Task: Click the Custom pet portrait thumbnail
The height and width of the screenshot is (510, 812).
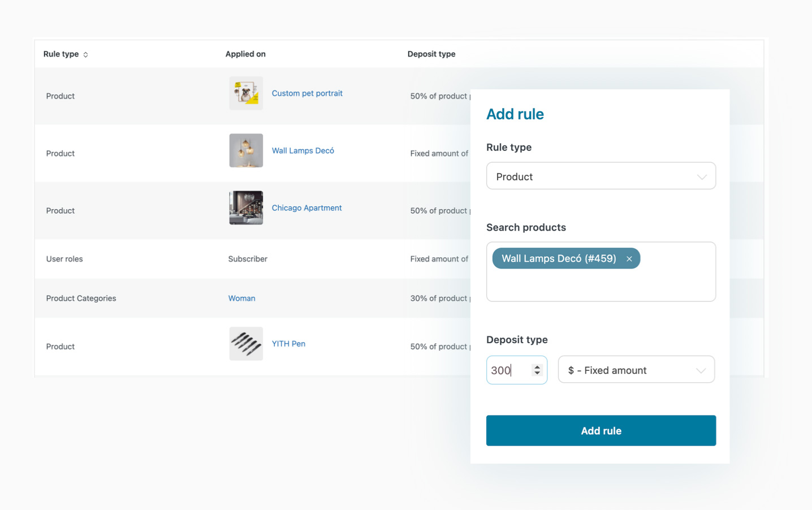Action: point(246,93)
